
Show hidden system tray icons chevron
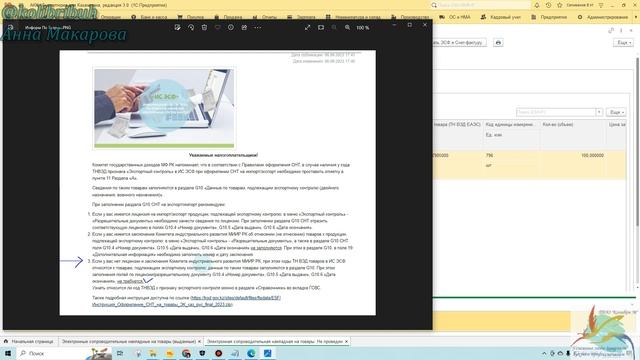(544, 353)
